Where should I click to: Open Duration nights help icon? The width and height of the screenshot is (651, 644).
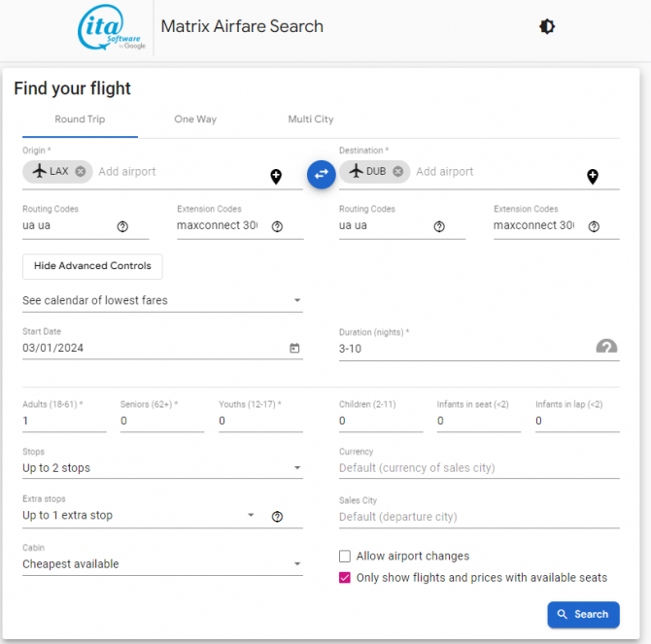606,346
